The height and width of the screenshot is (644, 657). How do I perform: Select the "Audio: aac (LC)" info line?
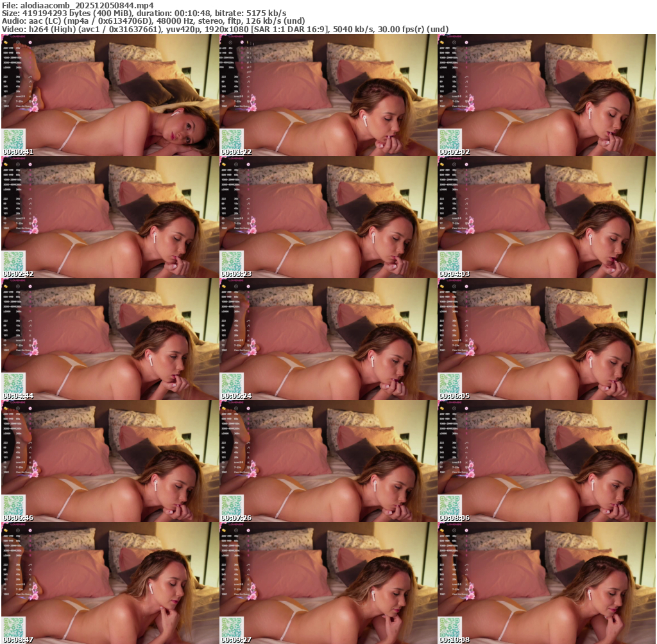pyautogui.click(x=153, y=21)
